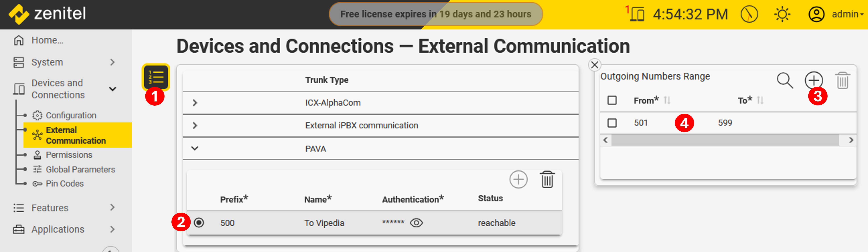
Task: Toggle the light/dark theme sun icon
Action: 782,14
